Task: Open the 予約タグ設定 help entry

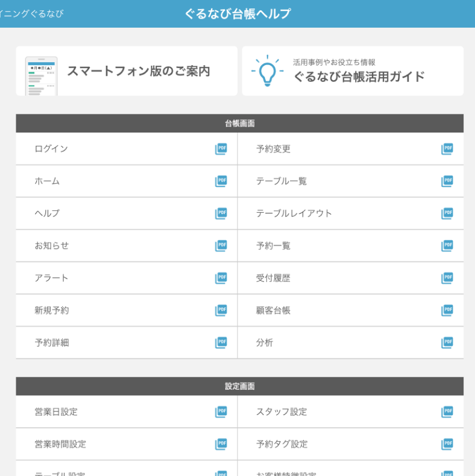Action: pos(282,445)
